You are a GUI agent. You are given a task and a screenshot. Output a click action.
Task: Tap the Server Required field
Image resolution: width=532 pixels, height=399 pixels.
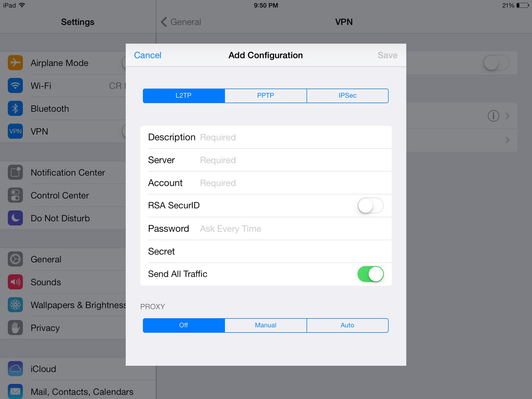tap(260, 160)
